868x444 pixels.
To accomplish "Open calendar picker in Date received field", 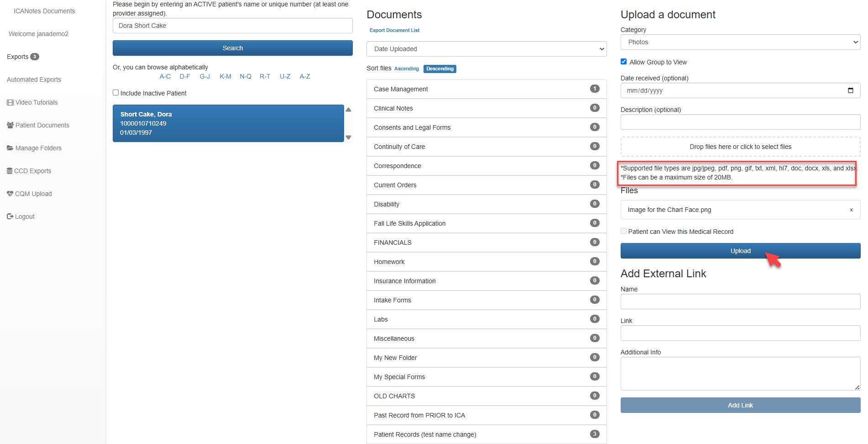I will click(850, 90).
